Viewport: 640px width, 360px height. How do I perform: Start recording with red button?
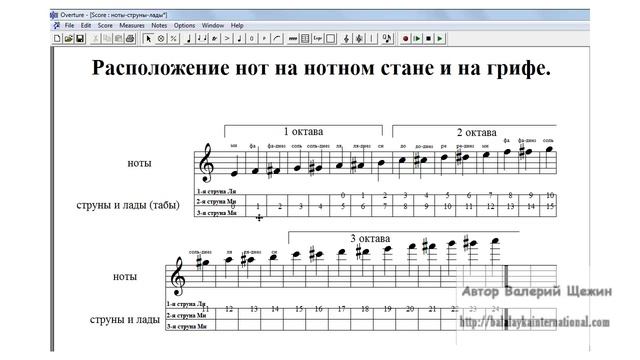coord(406,39)
